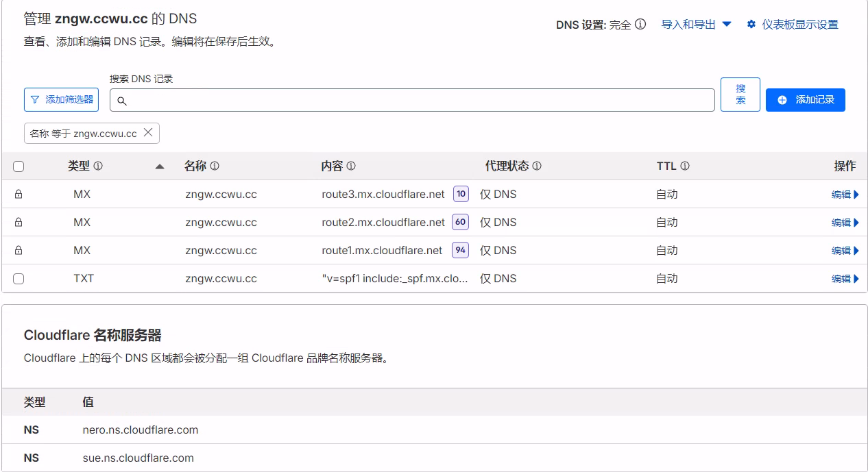The height and width of the screenshot is (472, 868).
Task: Remove the 名称 等于 zngw.ccwu.cc filter
Action: pyautogui.click(x=148, y=133)
